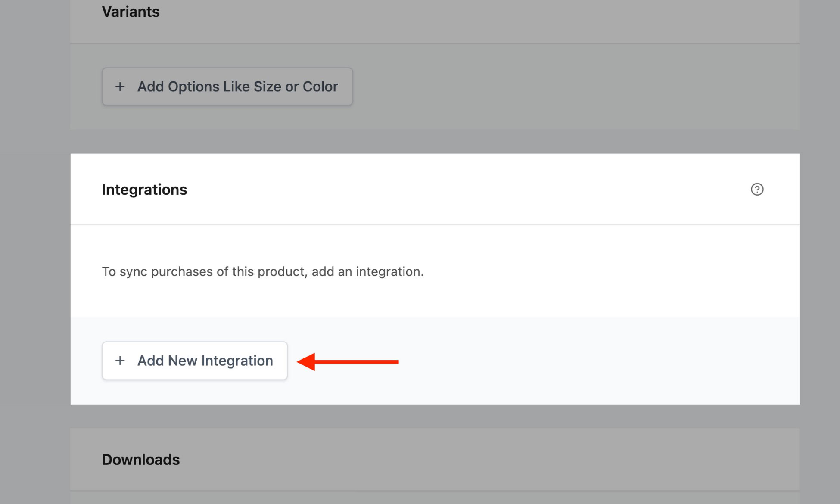Click the word "Color" in the options button
Viewport: 840px width, 504px height.
click(x=320, y=87)
